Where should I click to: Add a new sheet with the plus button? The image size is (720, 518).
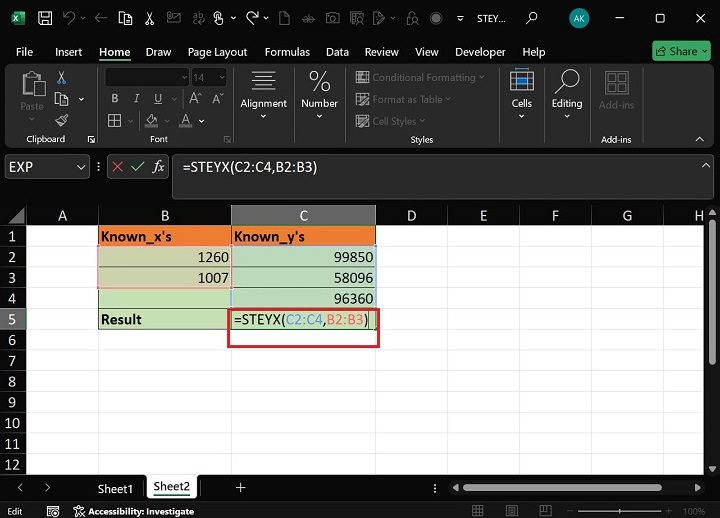click(x=241, y=487)
